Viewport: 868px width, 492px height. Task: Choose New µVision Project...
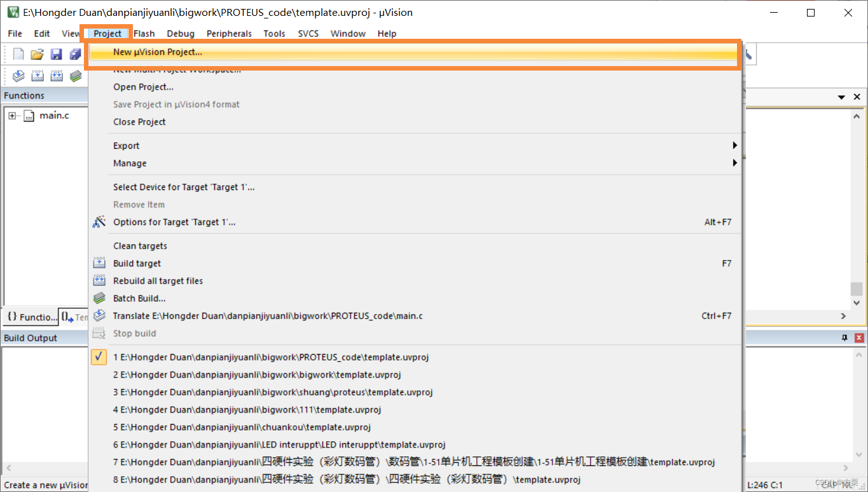(413, 53)
